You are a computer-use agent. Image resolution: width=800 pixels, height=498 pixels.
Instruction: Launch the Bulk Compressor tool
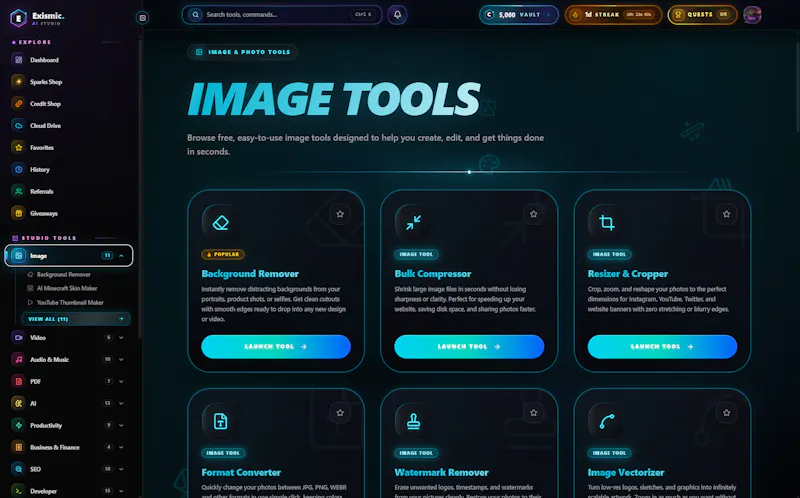coord(469,346)
